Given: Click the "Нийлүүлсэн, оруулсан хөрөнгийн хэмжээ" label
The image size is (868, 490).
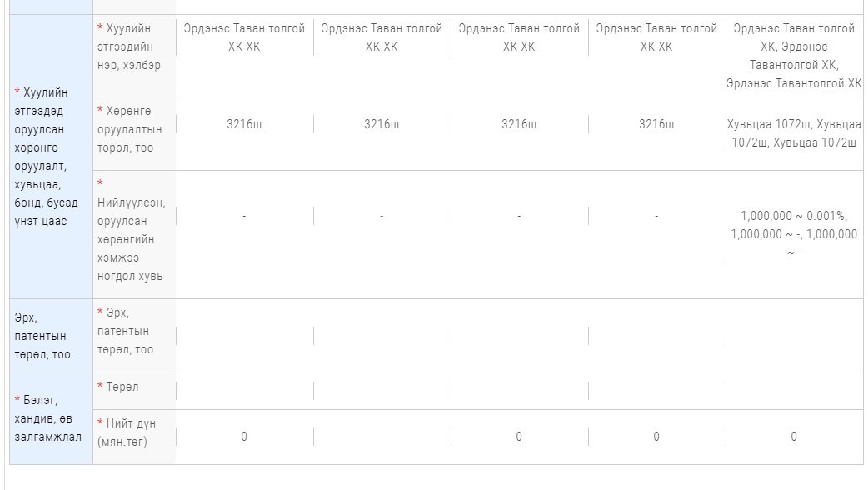Looking at the screenshot, I should 133,230.
